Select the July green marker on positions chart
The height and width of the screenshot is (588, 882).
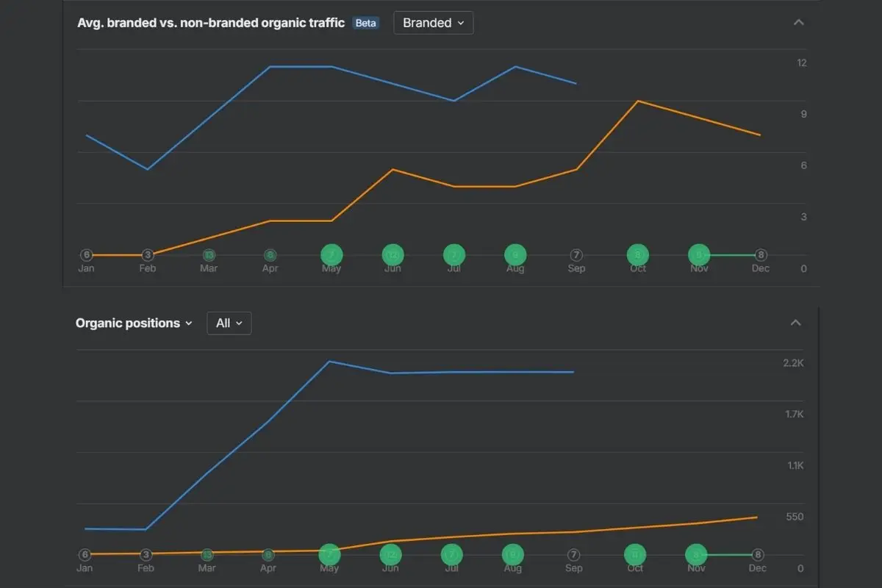pyautogui.click(x=452, y=555)
